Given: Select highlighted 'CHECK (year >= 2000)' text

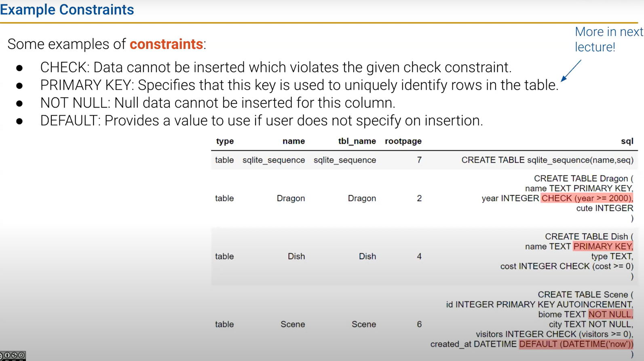Looking at the screenshot, I should coord(587,198).
